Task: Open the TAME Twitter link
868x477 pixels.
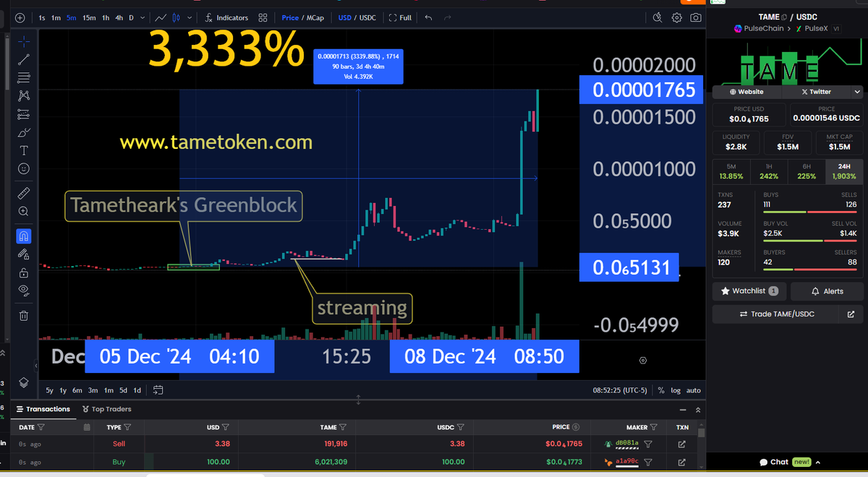Action: point(817,92)
